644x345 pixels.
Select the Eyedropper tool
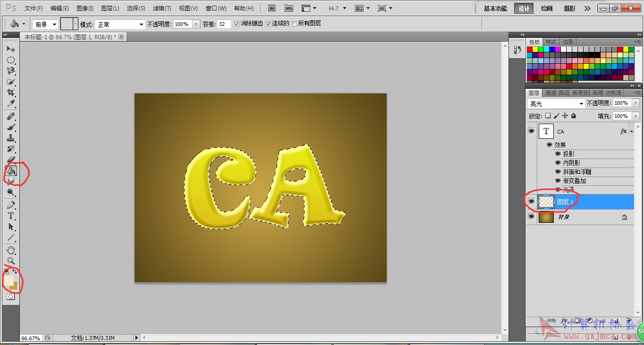click(x=11, y=104)
